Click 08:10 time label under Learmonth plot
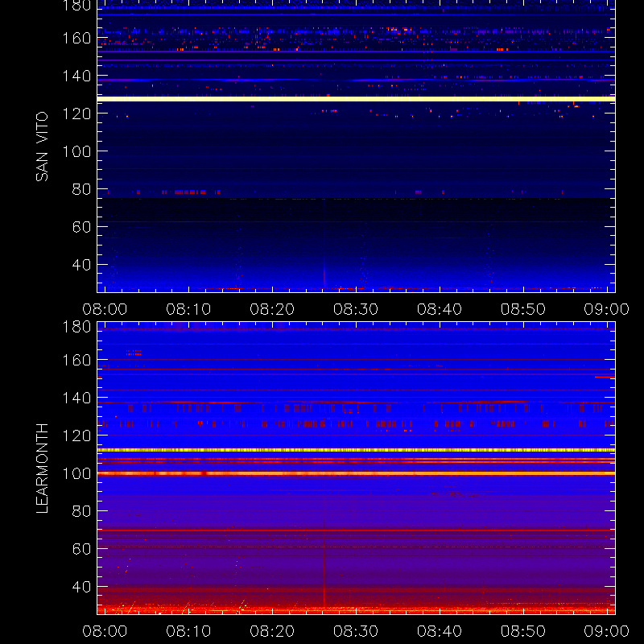644x644 pixels. tap(188, 631)
